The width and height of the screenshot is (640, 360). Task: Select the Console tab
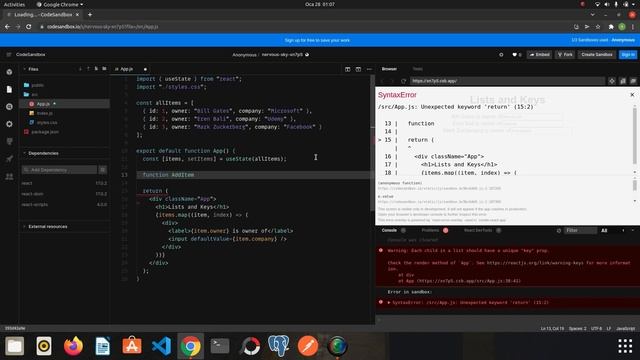click(x=389, y=230)
